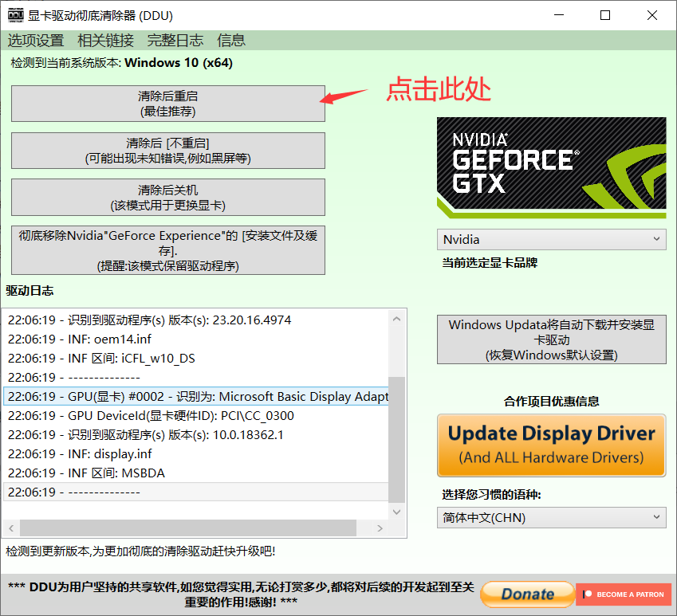Select log row version 10.0.18362.1
The height and width of the screenshot is (616, 677).
195,435
